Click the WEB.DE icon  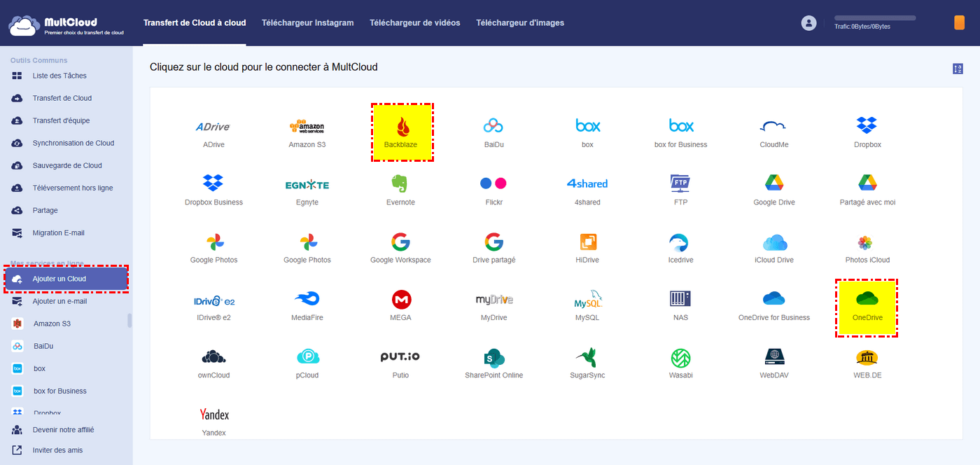[x=867, y=358]
